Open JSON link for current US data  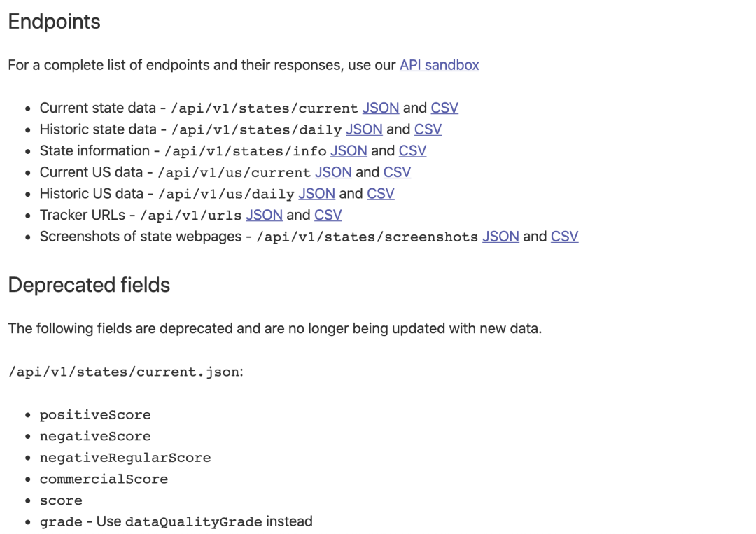coord(333,172)
